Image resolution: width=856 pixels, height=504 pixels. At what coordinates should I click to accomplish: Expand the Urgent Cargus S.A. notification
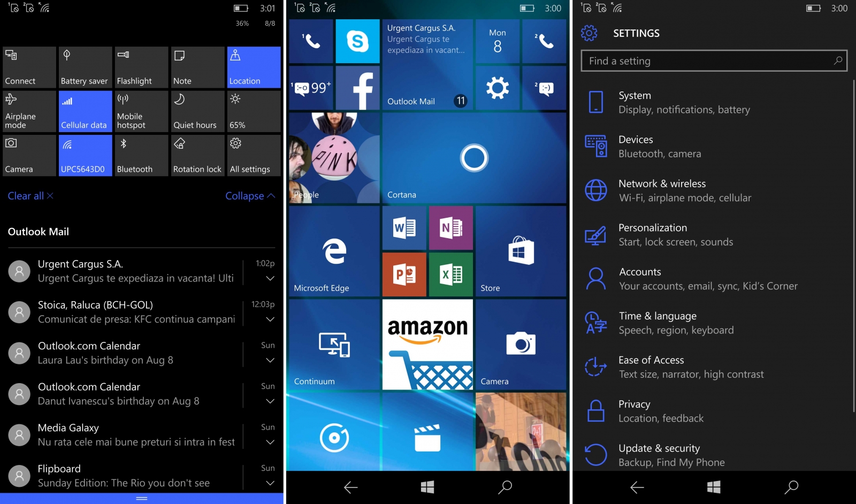270,278
